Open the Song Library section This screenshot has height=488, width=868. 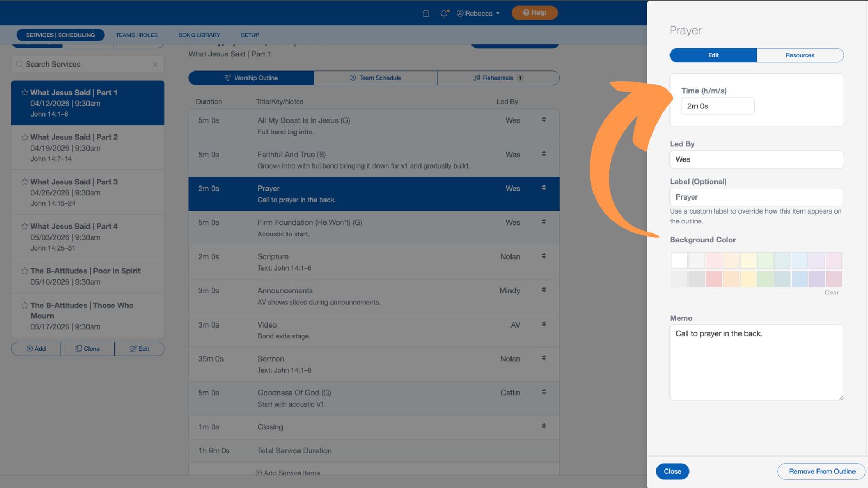[x=199, y=35]
